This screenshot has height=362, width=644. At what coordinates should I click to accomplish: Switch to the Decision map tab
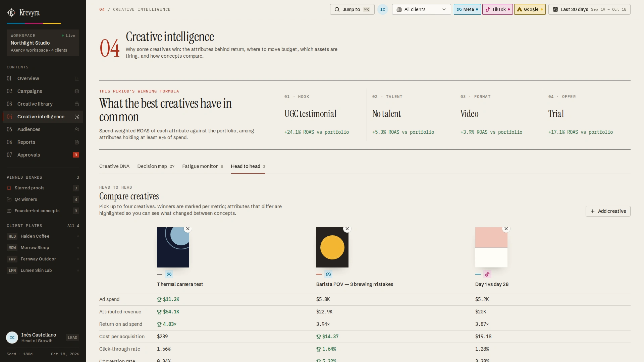156,166
